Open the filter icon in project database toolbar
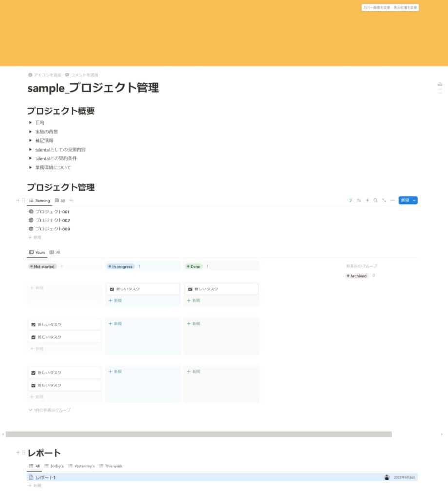 tap(351, 200)
